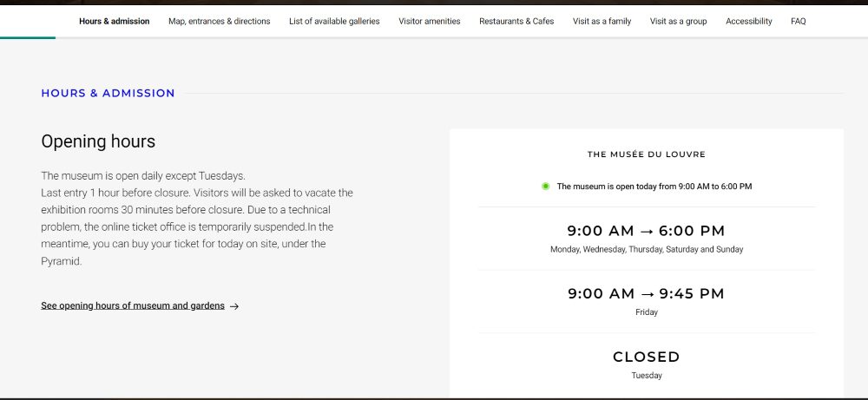The image size is (868, 400).
Task: Open the Visitor amenities section
Action: point(430,22)
